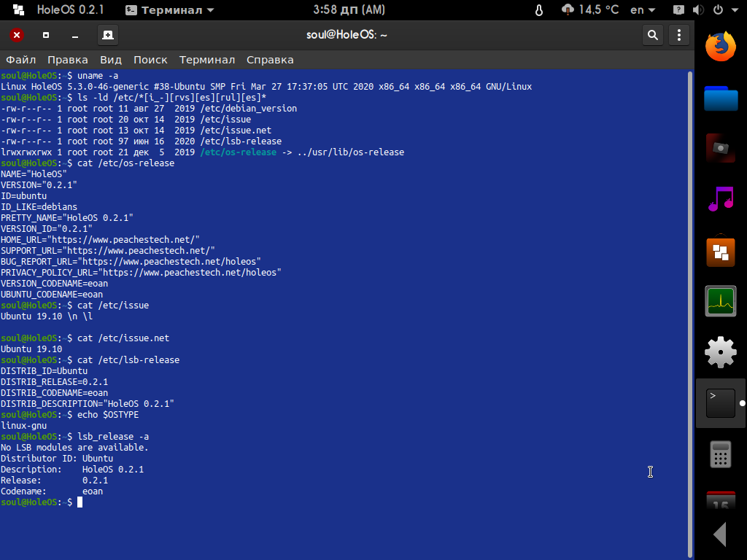The image size is (747, 560).
Task: Click the DISTRIB_DESCRIPTION="HoleOS 0.2.1" line
Action: pyautogui.click(x=88, y=404)
